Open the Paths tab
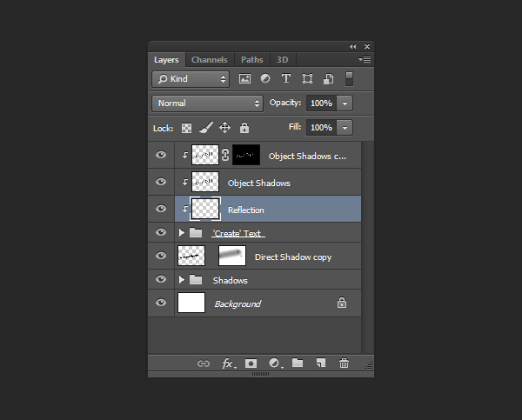The image size is (522, 420). (252, 60)
